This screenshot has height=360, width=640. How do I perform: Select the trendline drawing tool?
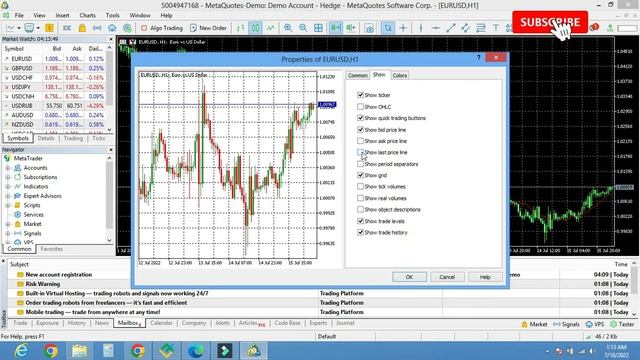click(x=451, y=28)
